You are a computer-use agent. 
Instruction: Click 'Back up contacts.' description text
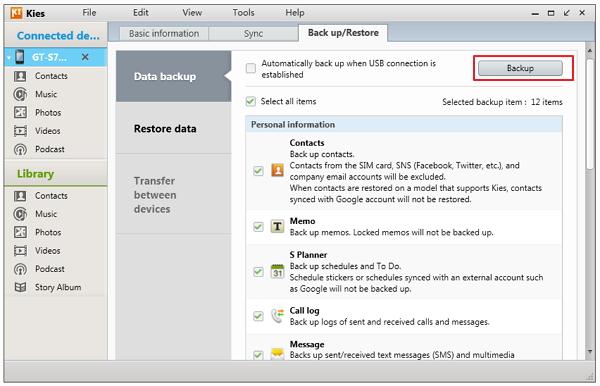(x=322, y=154)
